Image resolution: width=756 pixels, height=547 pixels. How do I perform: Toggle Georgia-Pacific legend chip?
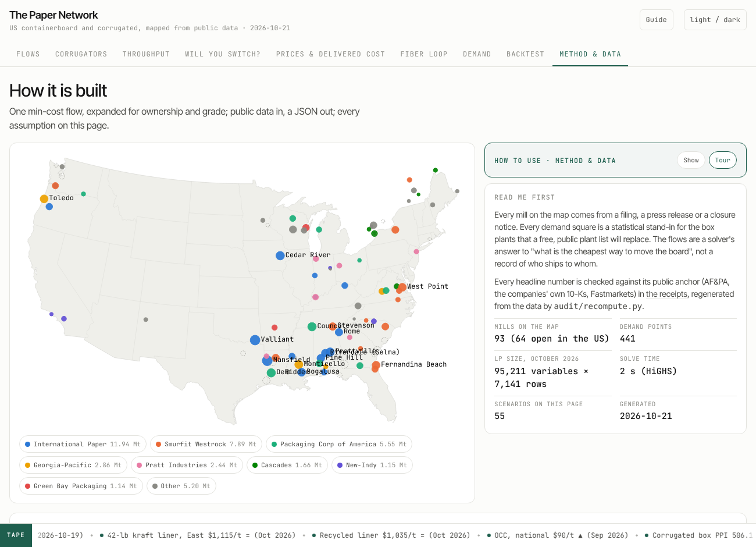click(x=73, y=465)
